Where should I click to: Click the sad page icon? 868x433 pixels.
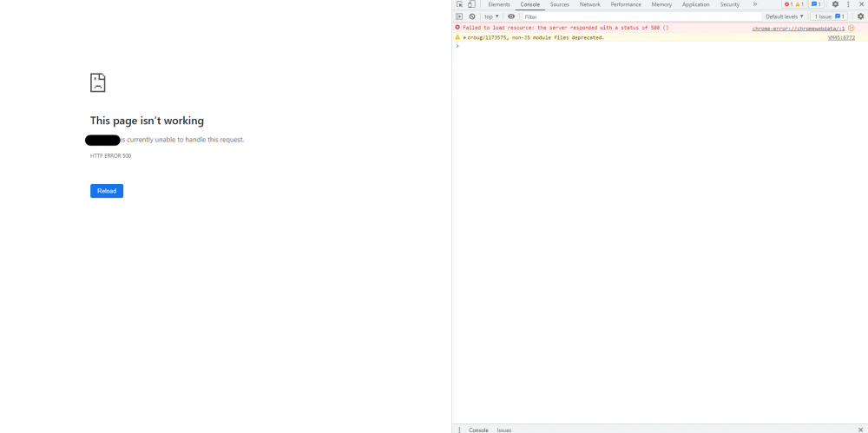tap(97, 82)
